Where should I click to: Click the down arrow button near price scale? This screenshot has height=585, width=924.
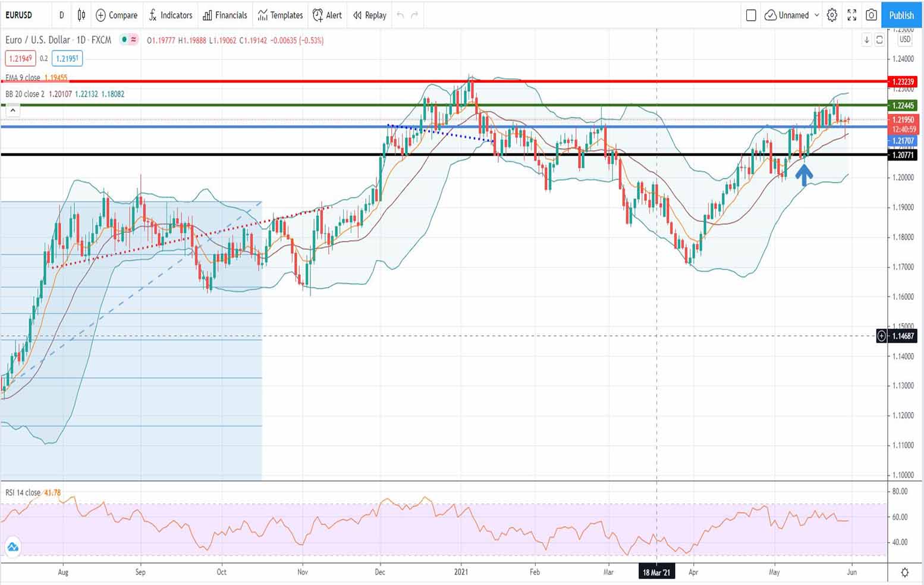click(866, 40)
